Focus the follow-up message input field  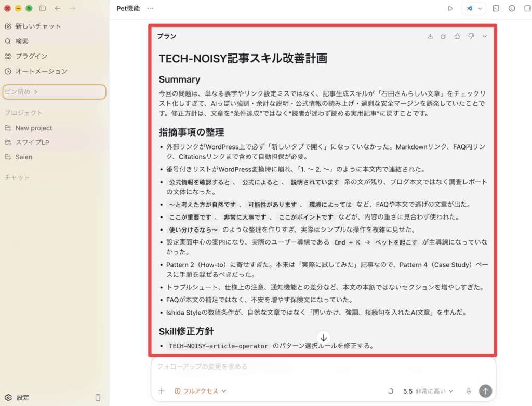[323, 367]
